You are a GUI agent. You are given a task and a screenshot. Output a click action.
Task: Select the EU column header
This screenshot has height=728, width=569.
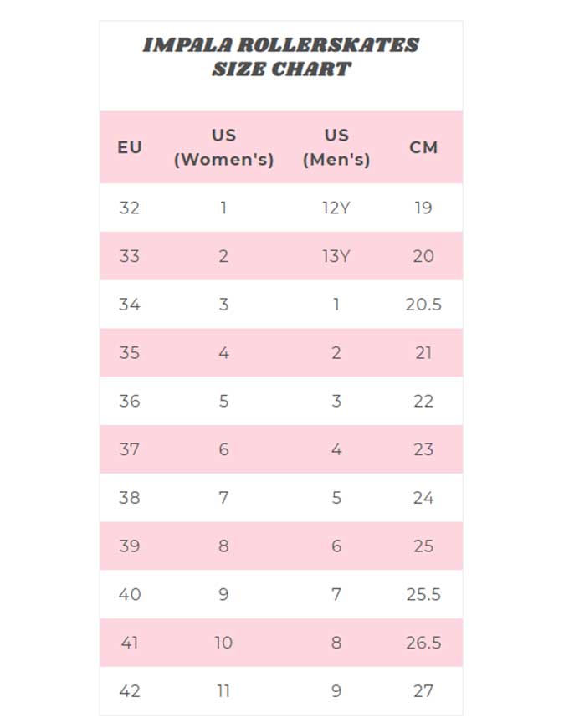[x=130, y=147]
